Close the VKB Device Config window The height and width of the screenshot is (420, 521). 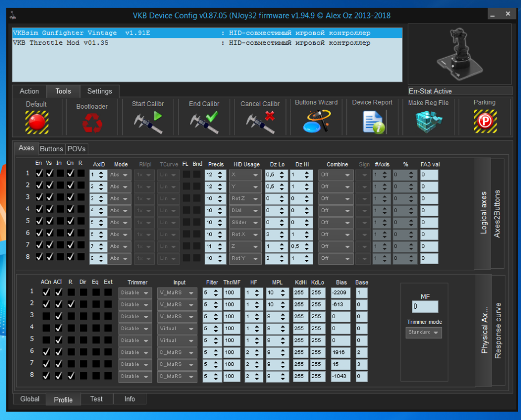click(x=508, y=14)
